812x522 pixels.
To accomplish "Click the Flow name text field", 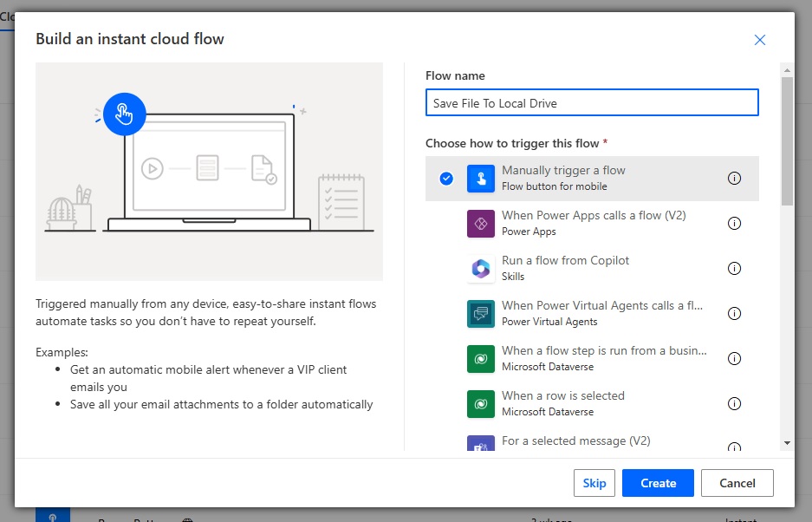I will click(592, 102).
